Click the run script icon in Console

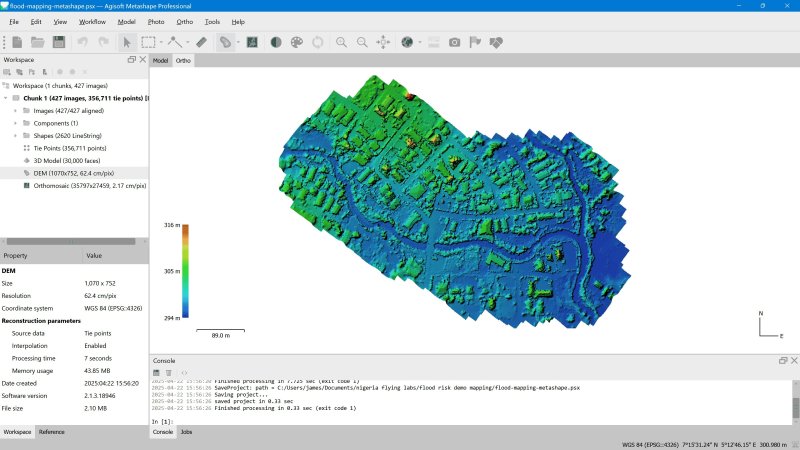[x=184, y=373]
